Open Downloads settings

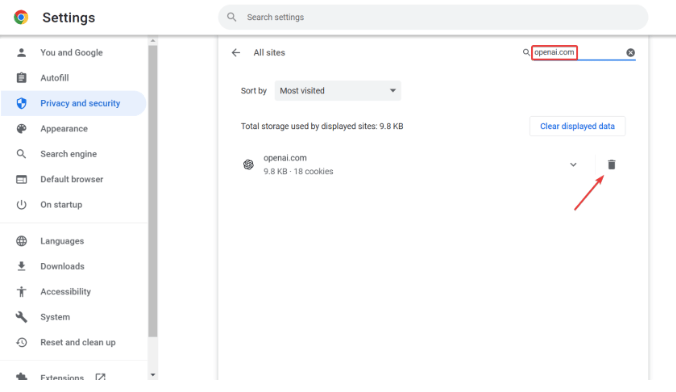[x=73, y=266]
